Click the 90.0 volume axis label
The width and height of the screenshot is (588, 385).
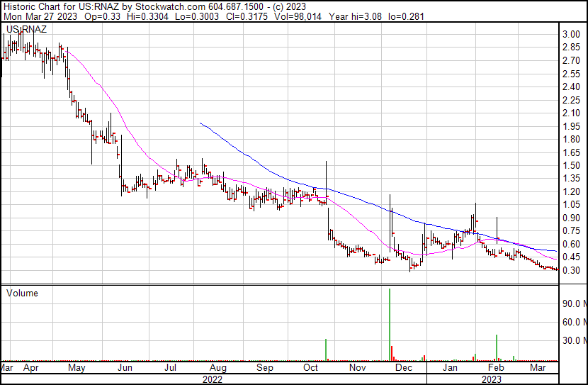[572, 303]
